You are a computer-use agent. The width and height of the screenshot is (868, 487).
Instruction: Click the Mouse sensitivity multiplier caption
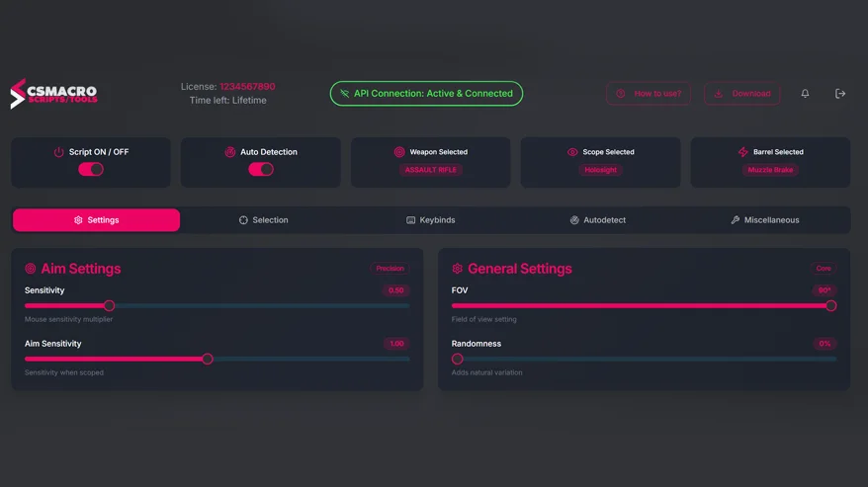pos(68,319)
